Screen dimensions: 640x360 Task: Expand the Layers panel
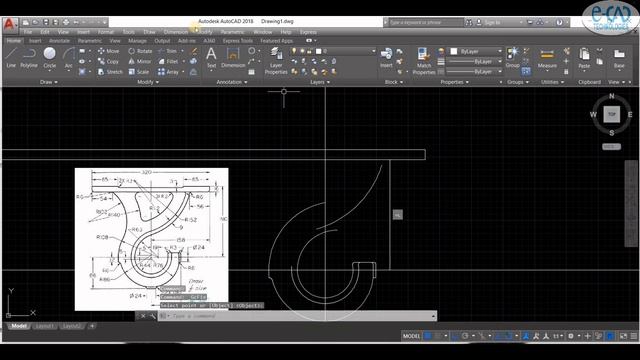coord(320,82)
